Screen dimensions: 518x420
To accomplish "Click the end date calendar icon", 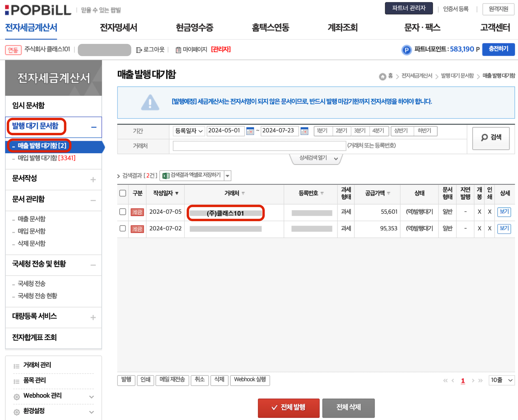I will click(304, 131).
